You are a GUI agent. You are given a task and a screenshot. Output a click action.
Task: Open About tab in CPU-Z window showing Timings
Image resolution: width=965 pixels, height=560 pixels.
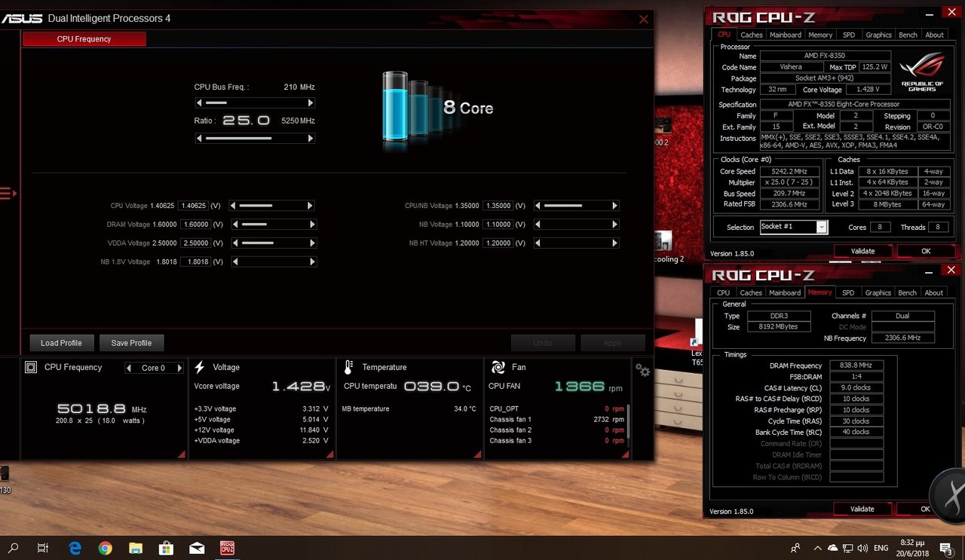click(933, 292)
